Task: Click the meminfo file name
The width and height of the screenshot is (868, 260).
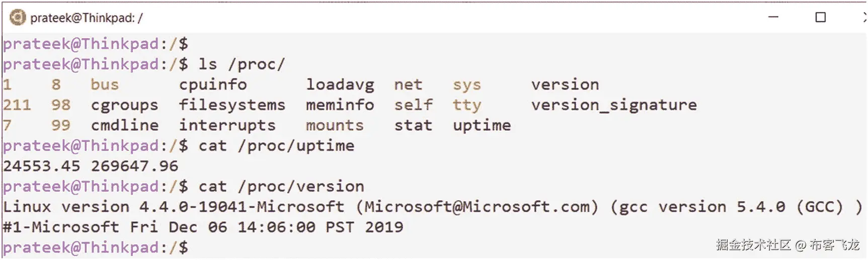Action: coord(340,105)
